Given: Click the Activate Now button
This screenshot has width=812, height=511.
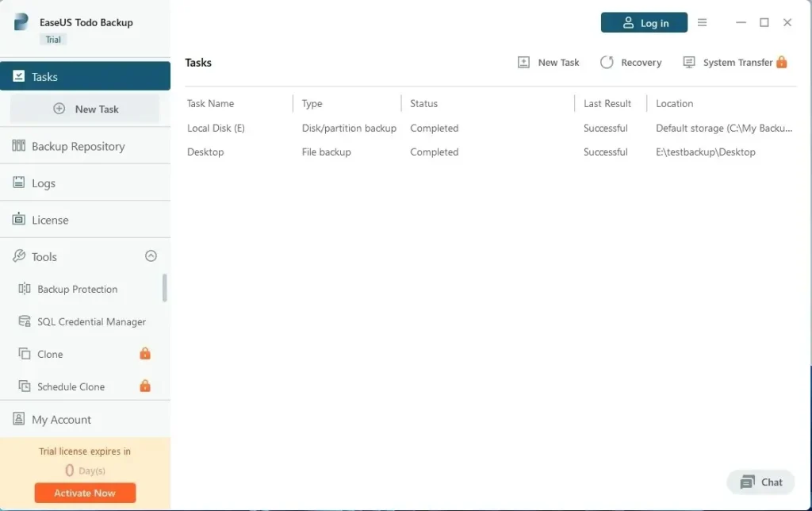Looking at the screenshot, I should pyautogui.click(x=85, y=492).
